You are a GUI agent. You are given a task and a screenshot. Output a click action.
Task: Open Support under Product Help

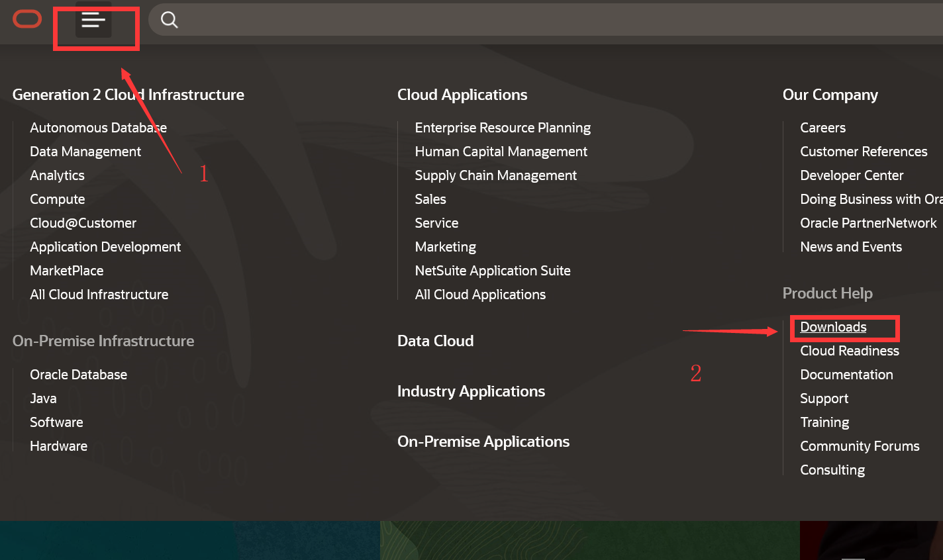click(824, 398)
